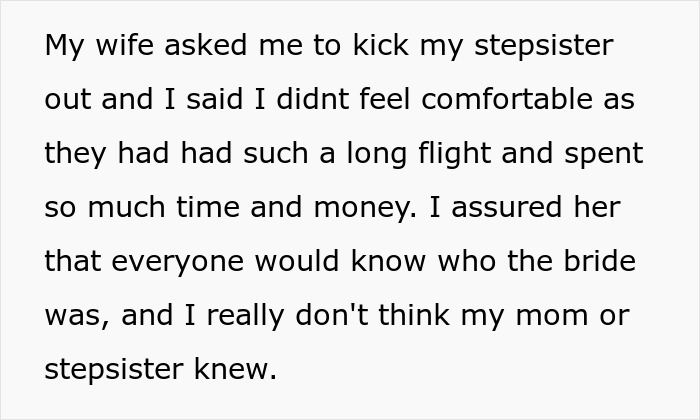Click the word "long" before flight

(377, 155)
